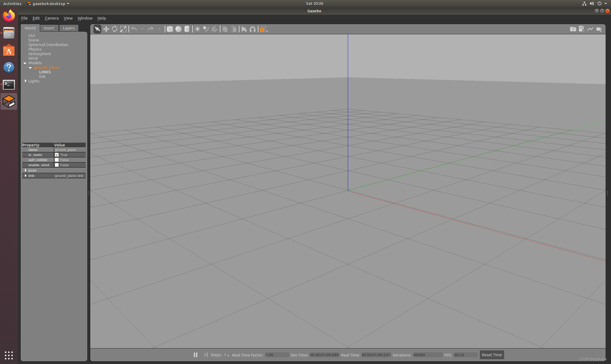This screenshot has height=364, width=611.
Task: Check the self_collide checkbox
Action: [x=57, y=160]
